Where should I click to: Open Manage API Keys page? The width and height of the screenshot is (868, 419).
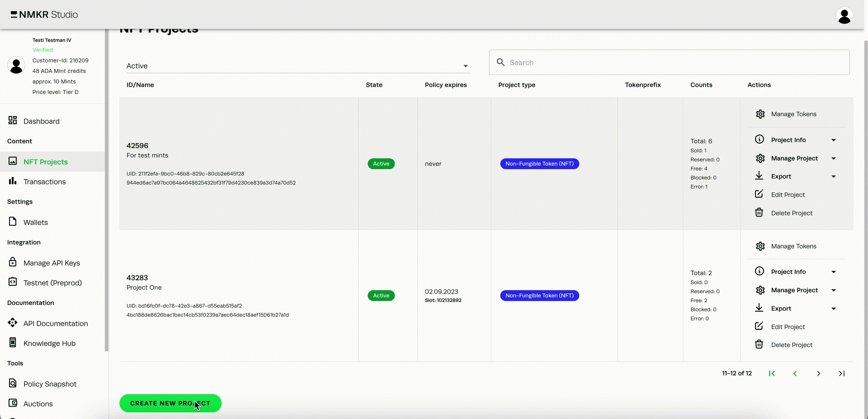[51, 263]
